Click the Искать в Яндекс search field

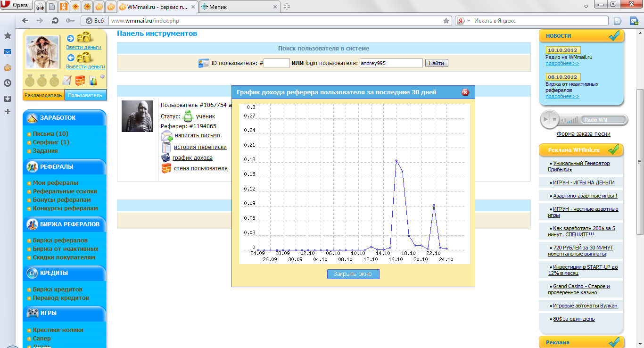click(x=540, y=21)
